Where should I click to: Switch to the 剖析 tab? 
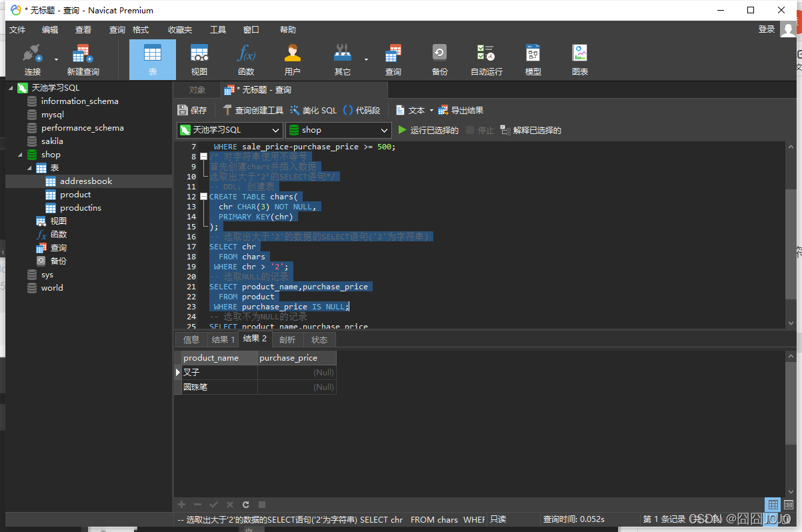click(x=287, y=340)
